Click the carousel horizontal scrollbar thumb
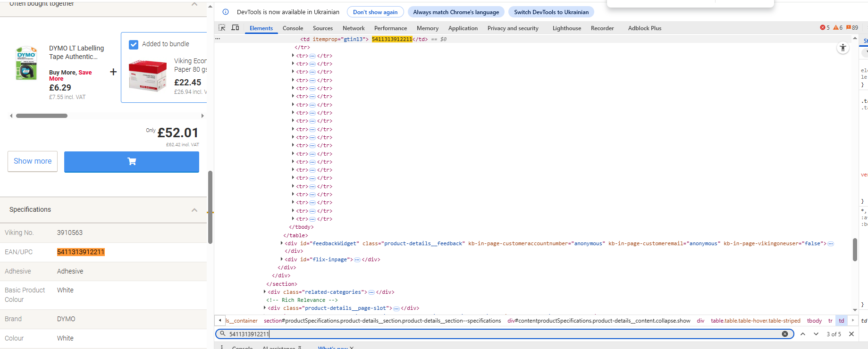Image resolution: width=868 pixels, height=349 pixels. (42, 116)
